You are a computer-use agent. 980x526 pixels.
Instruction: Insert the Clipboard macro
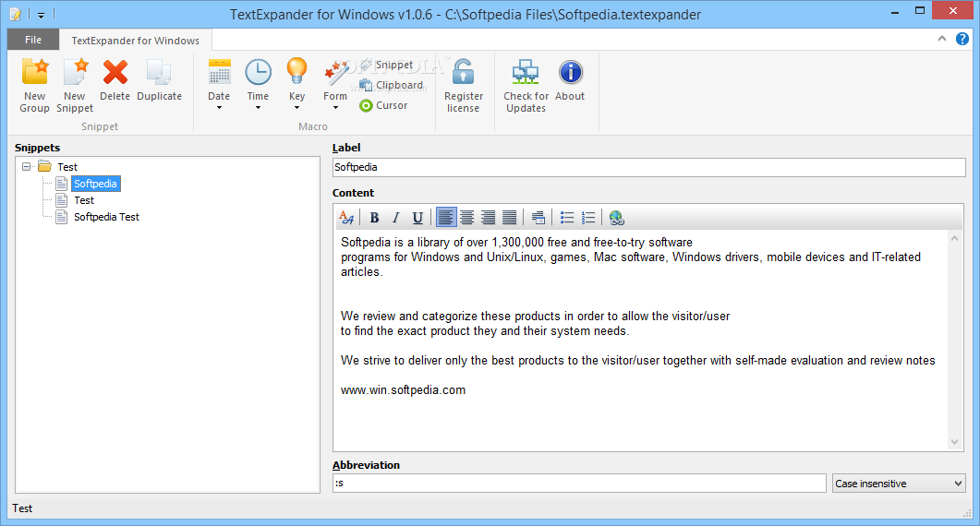(x=392, y=85)
